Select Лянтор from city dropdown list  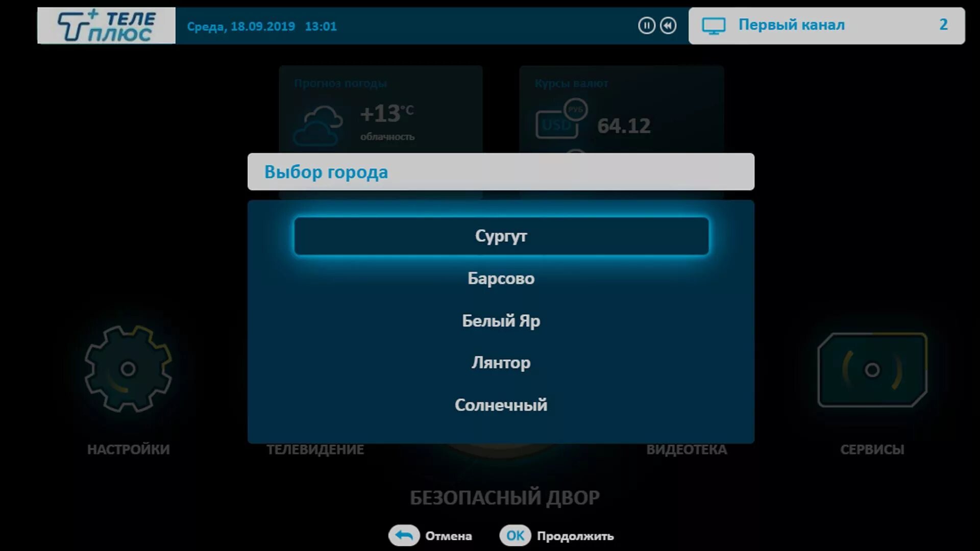point(501,363)
